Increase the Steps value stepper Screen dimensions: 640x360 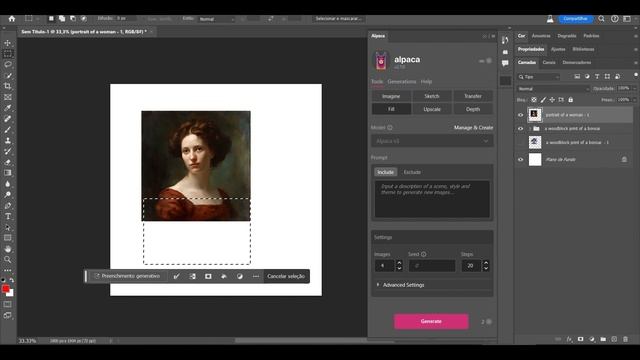coord(486,263)
